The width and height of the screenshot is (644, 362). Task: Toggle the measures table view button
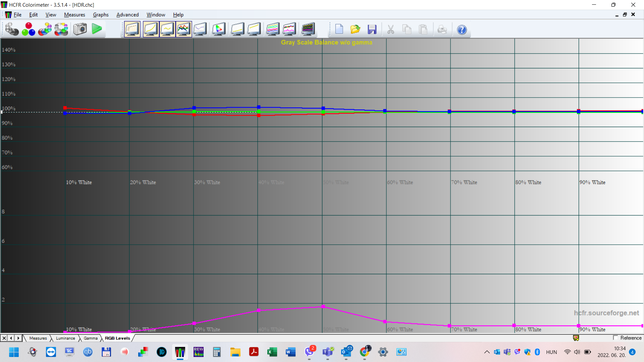[x=132, y=29]
